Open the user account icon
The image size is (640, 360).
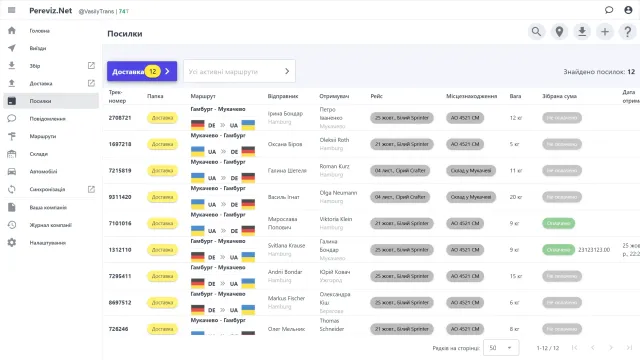pos(628,10)
